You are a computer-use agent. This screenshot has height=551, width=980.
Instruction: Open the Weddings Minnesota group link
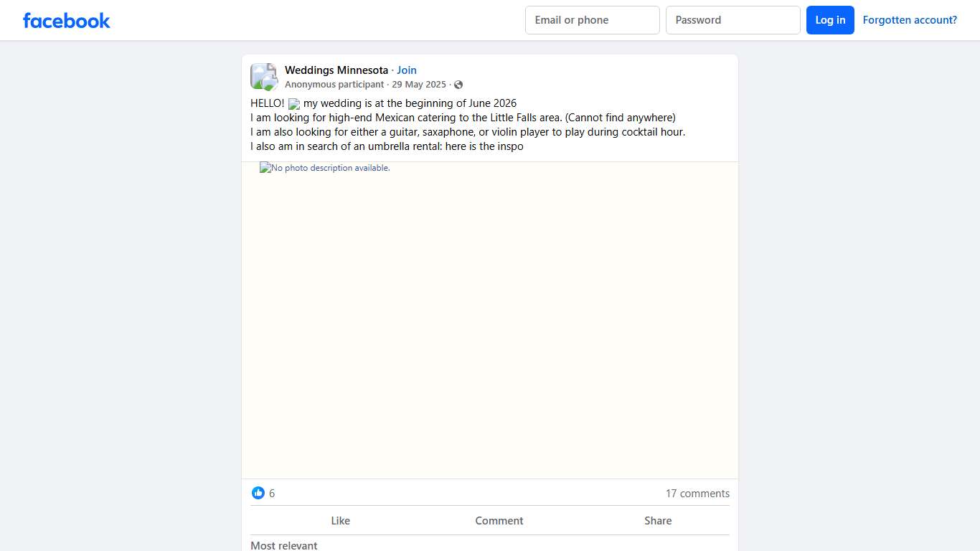pos(336,70)
